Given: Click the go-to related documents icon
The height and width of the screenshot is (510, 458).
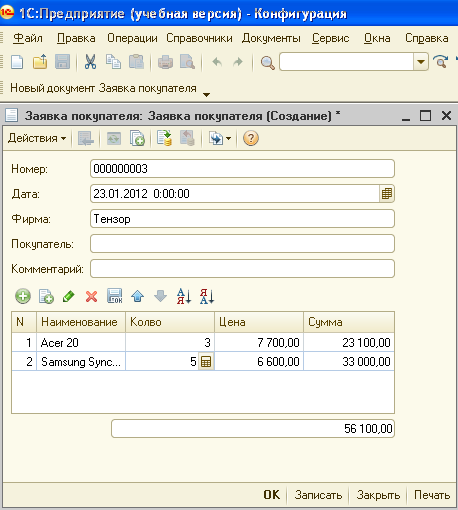Looking at the screenshot, I should point(216,138).
